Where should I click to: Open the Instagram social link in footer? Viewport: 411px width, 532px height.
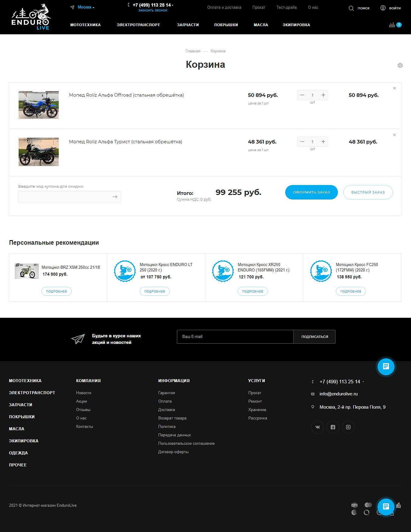(348, 427)
